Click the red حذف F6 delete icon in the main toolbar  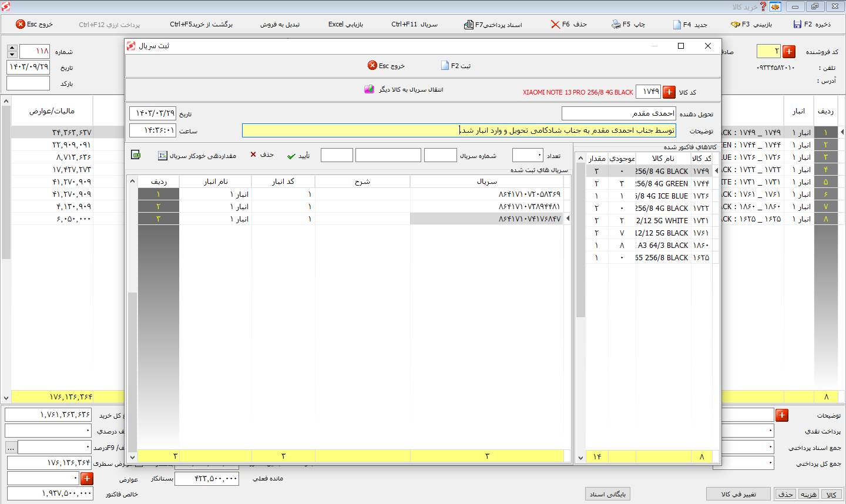(555, 24)
